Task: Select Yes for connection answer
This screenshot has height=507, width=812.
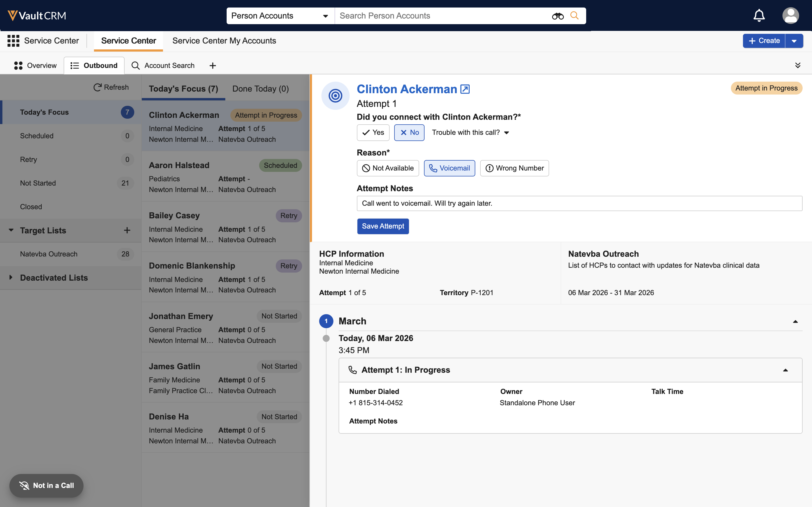Action: point(373,132)
